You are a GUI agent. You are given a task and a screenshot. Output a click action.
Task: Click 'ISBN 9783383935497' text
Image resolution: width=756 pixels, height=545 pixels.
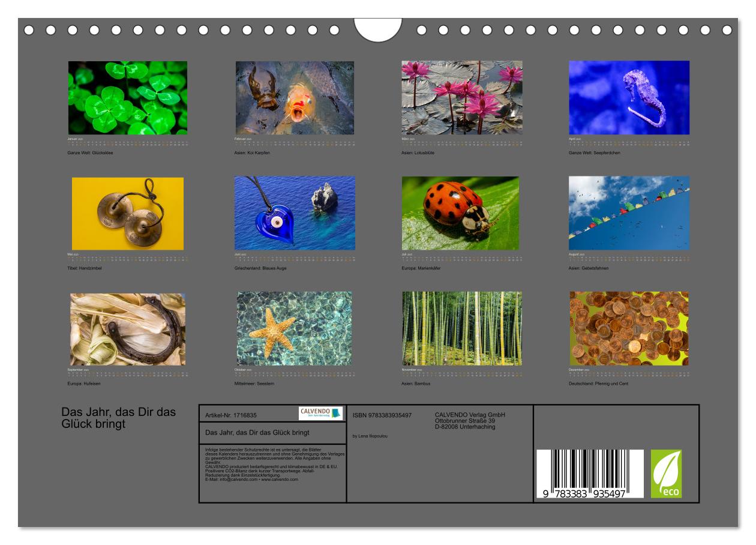(382, 415)
